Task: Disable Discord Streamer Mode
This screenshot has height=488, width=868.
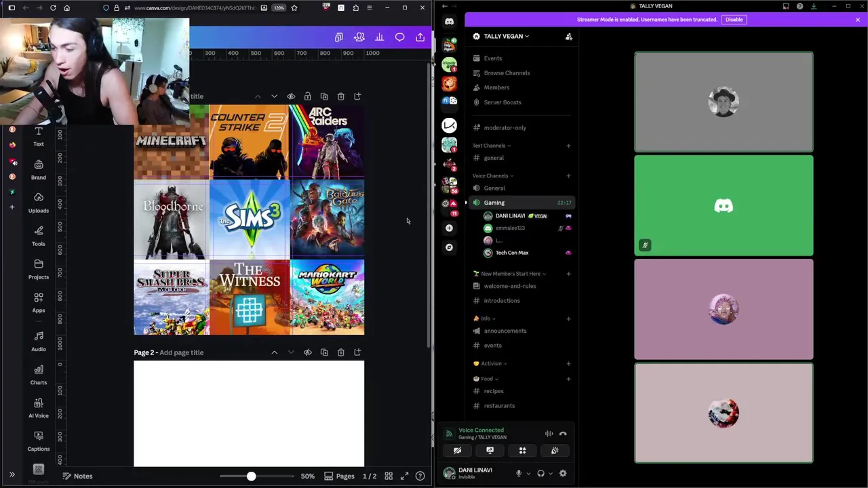Action: coord(734,19)
